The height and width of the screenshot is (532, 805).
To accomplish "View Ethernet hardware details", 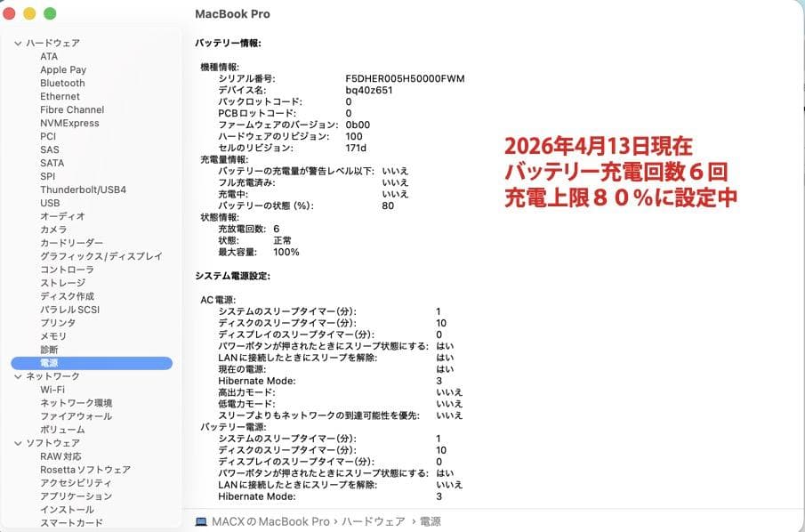I will [x=60, y=96].
